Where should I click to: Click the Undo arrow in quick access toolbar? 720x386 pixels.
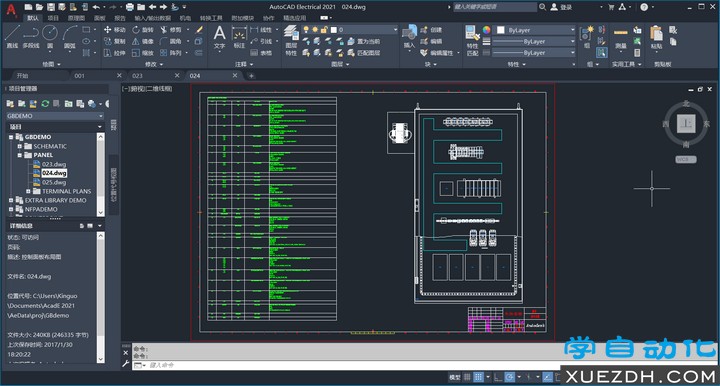tap(96, 7)
